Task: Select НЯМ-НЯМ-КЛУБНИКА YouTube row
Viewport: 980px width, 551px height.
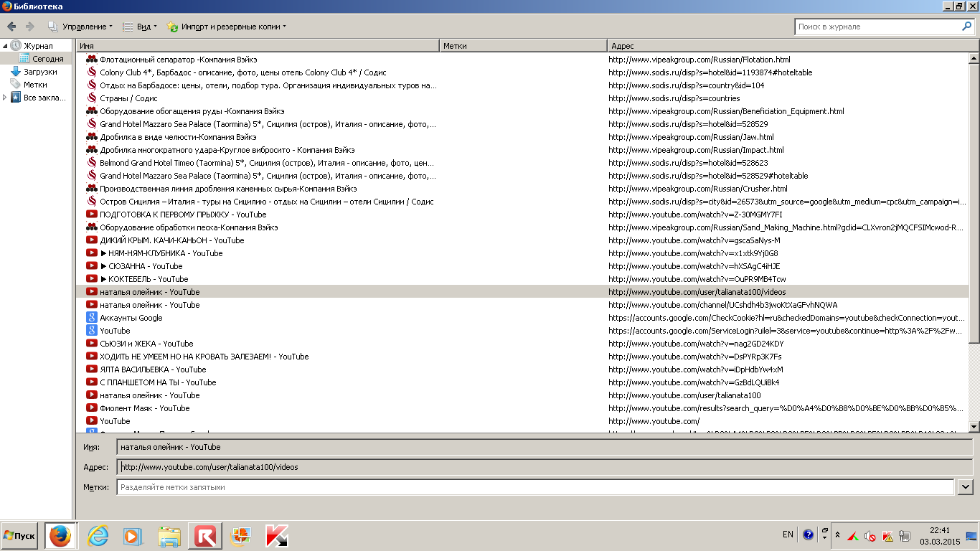Action: tap(522, 253)
